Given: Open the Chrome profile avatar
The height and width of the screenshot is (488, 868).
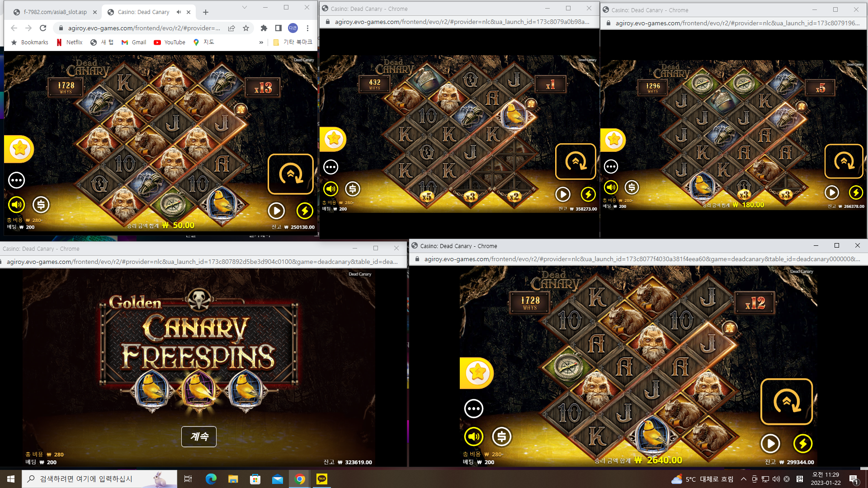Looking at the screenshot, I should (293, 28).
